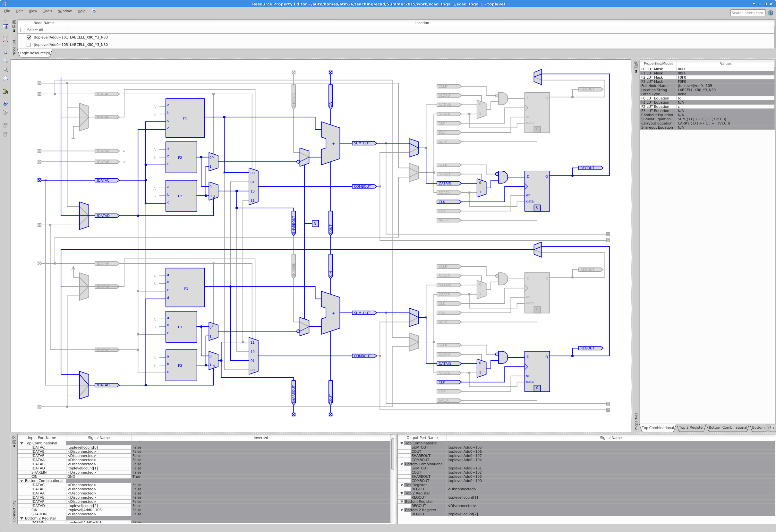
Task: Select the pointer selection tool
Action: pos(5,52)
